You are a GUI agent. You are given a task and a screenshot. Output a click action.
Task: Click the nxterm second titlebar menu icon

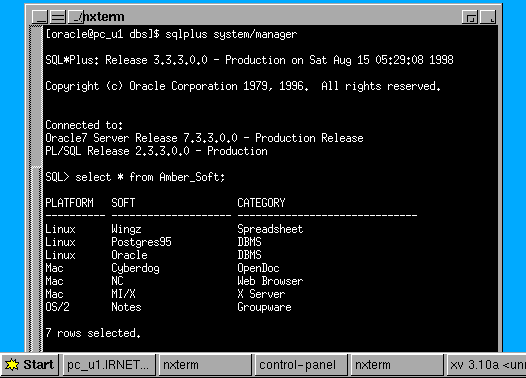point(58,17)
